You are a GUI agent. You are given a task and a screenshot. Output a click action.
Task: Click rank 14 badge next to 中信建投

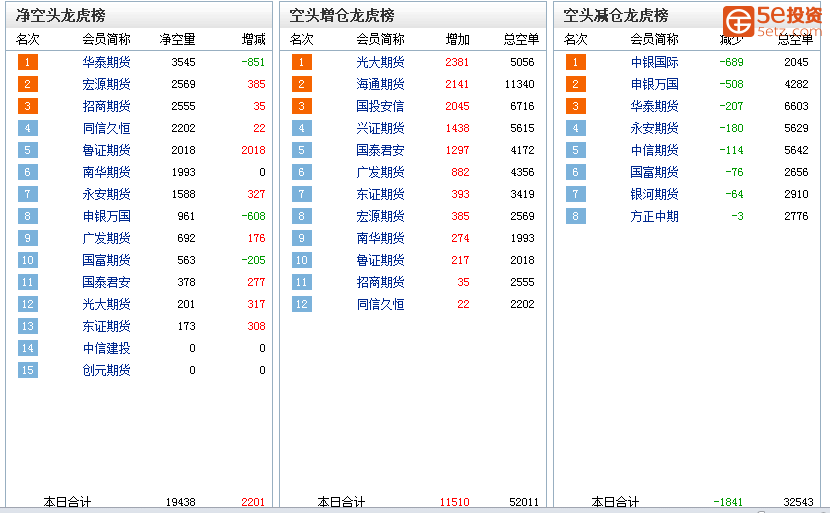coord(28,348)
